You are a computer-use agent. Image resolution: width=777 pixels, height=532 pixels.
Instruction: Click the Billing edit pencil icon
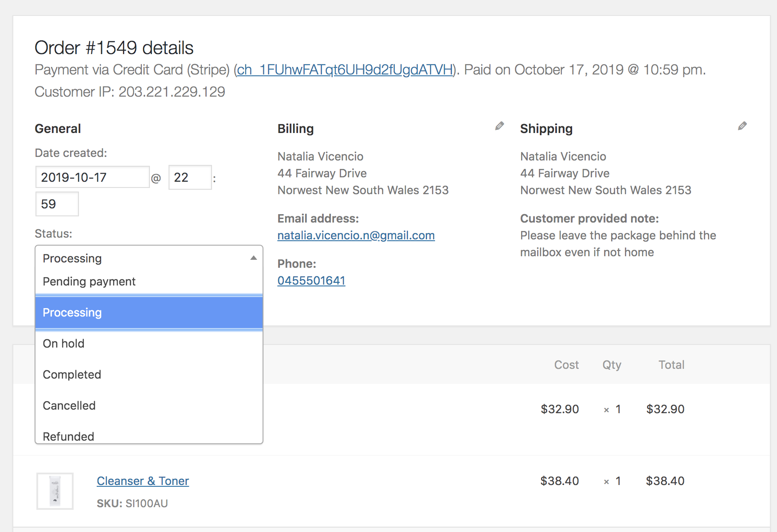tap(499, 126)
